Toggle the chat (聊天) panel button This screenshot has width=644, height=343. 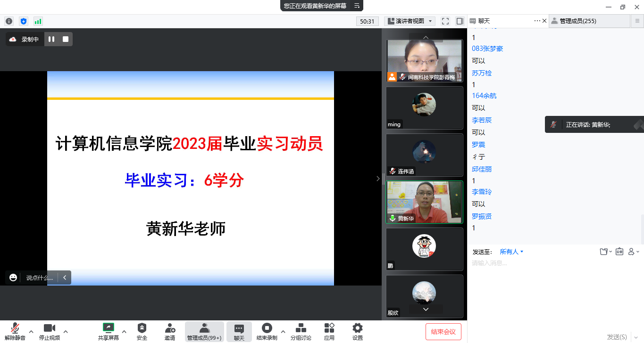click(239, 331)
